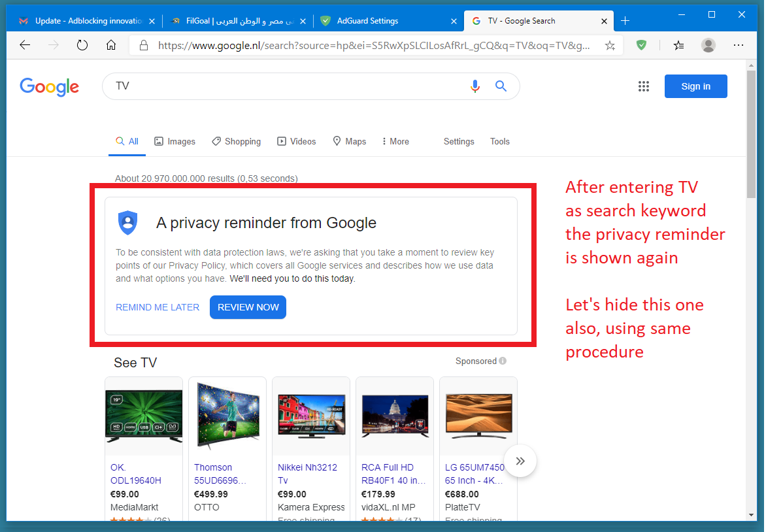
Task: Reload the page with the refresh icon
Action: coord(82,46)
